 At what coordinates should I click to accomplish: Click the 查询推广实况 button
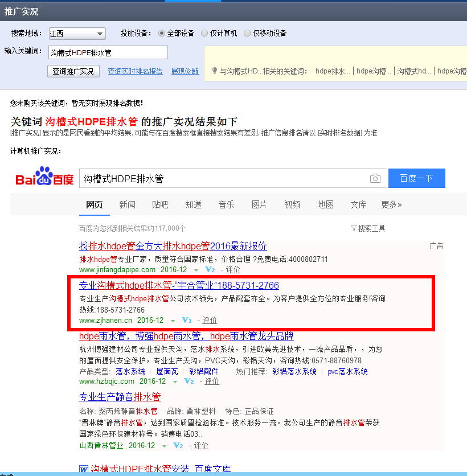tap(73, 71)
